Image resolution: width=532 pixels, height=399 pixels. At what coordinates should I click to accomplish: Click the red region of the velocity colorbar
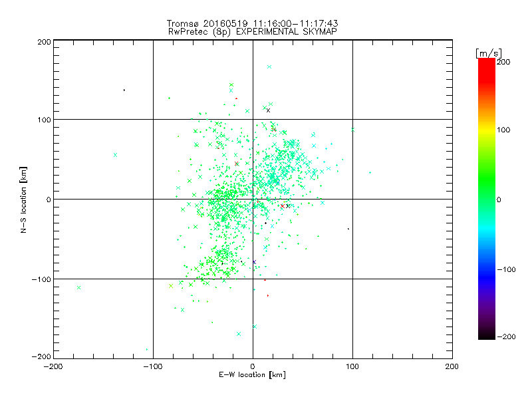(487, 70)
